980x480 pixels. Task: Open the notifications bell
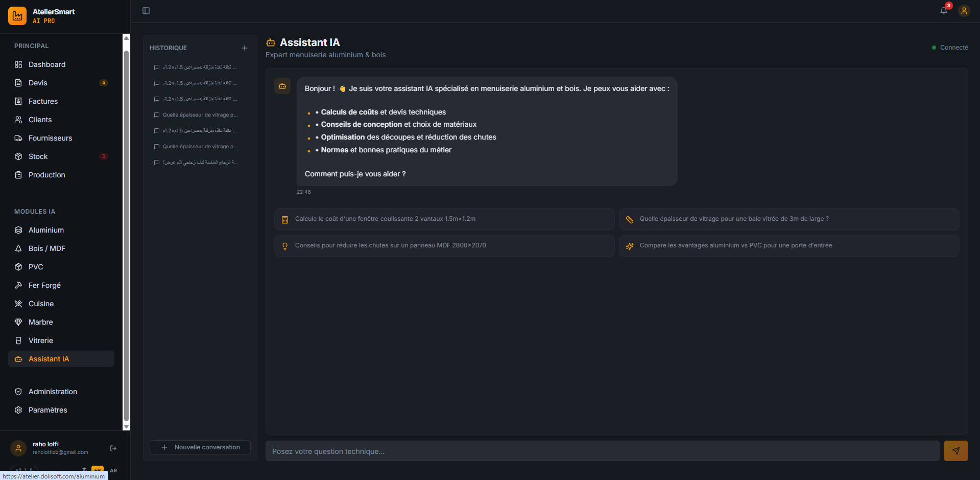click(943, 11)
